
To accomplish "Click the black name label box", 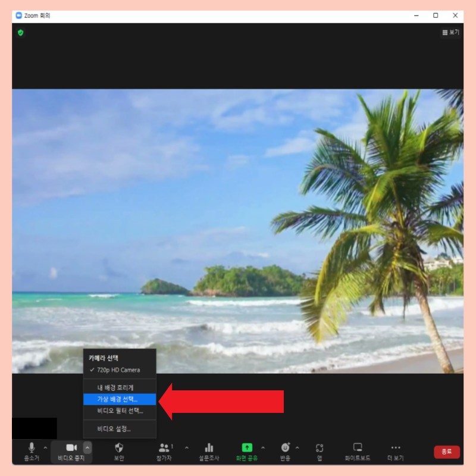I will pyautogui.click(x=35, y=428).
